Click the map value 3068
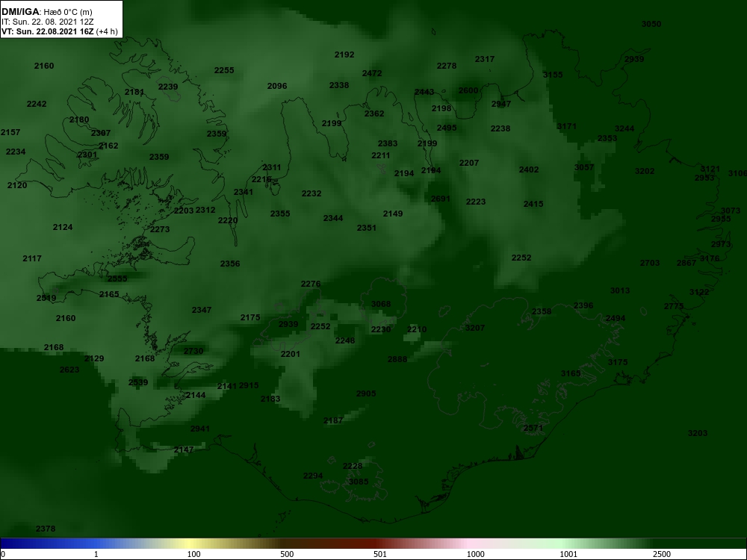Screen dimensions: 747x560 [x=381, y=305]
